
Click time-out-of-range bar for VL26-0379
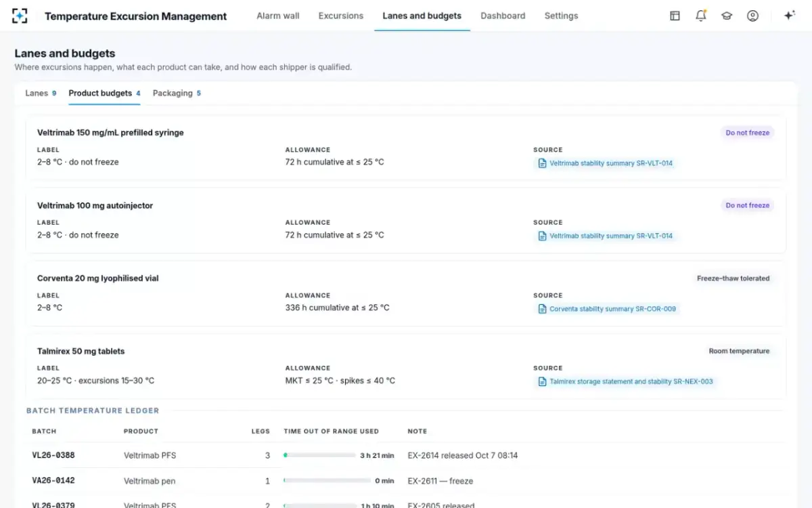319,505
